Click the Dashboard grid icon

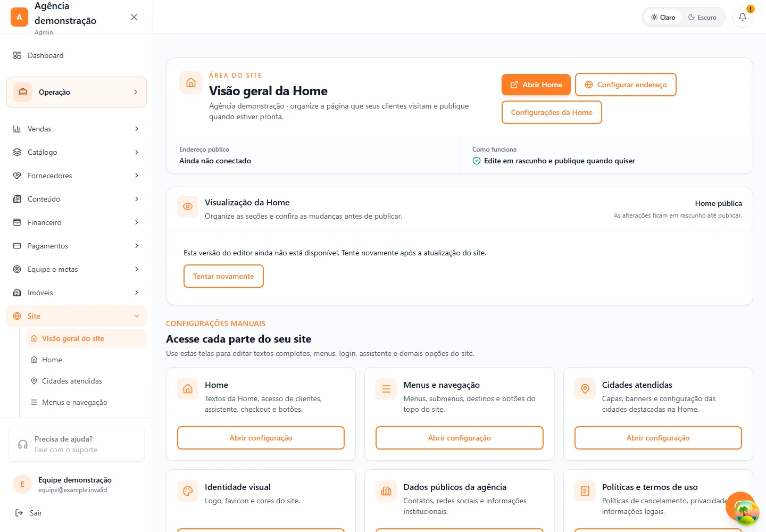(17, 55)
